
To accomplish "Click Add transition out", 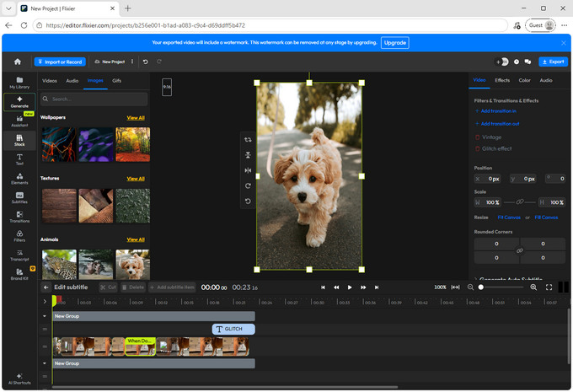I will tap(497, 124).
